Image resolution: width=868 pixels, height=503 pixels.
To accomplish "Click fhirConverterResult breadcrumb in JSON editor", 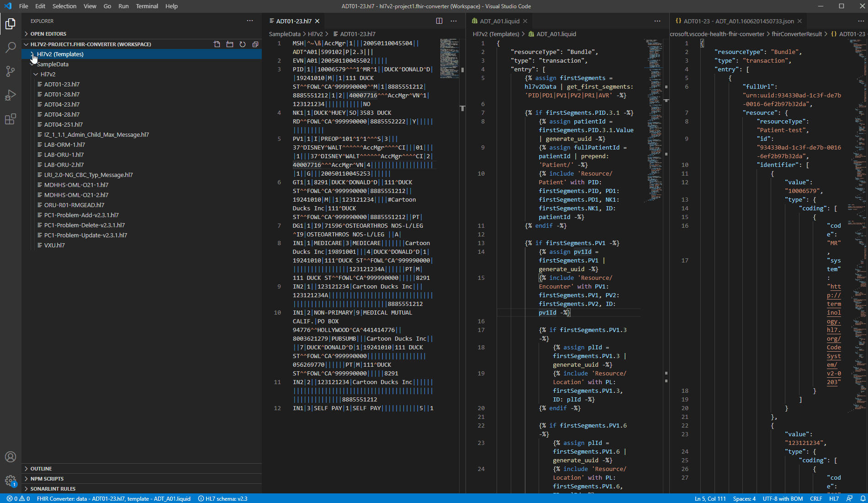I will pyautogui.click(x=797, y=34).
